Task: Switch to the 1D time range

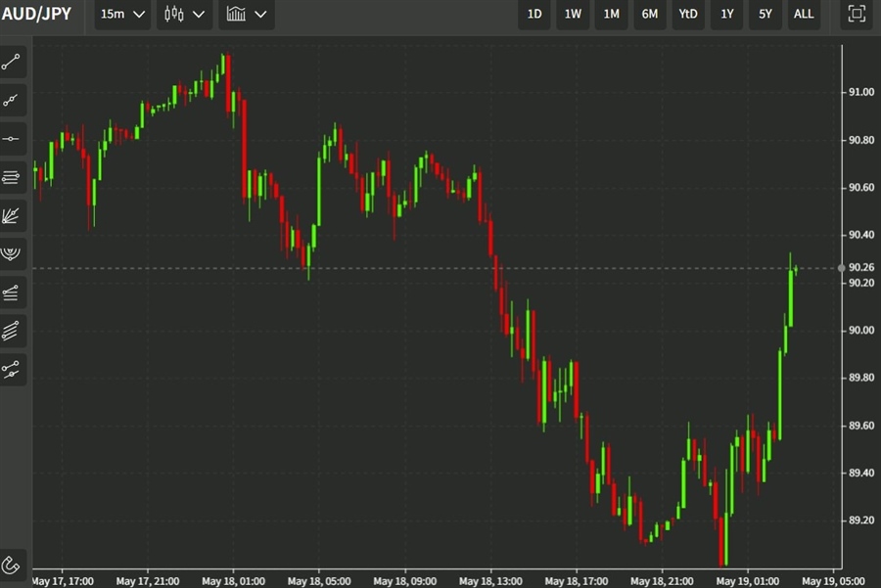Action: point(534,14)
